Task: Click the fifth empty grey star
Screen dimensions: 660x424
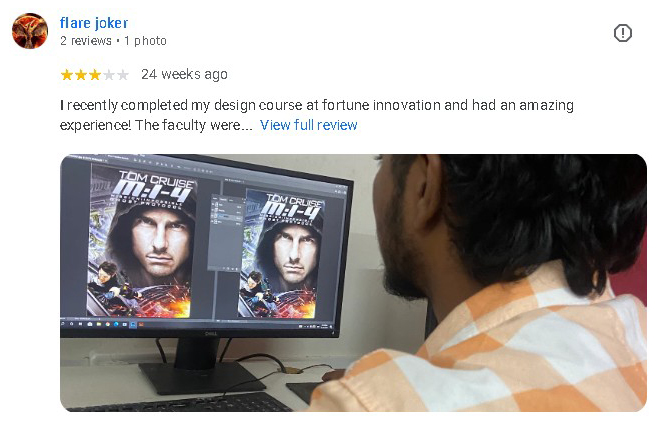Action: [122, 75]
